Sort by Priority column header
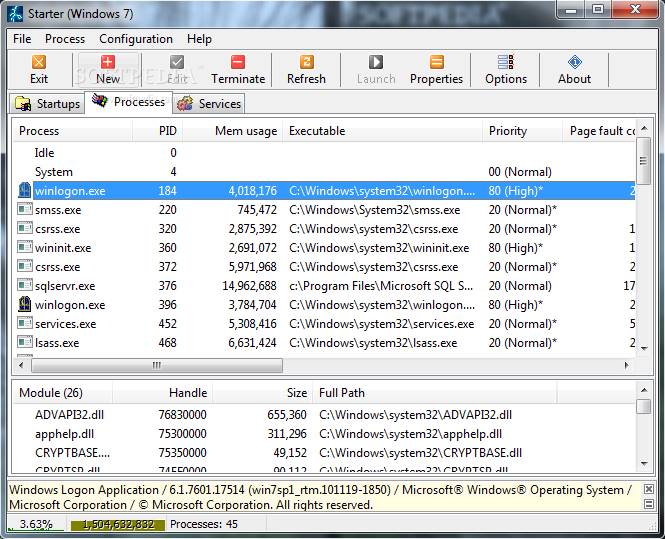665x539 pixels. (x=522, y=131)
